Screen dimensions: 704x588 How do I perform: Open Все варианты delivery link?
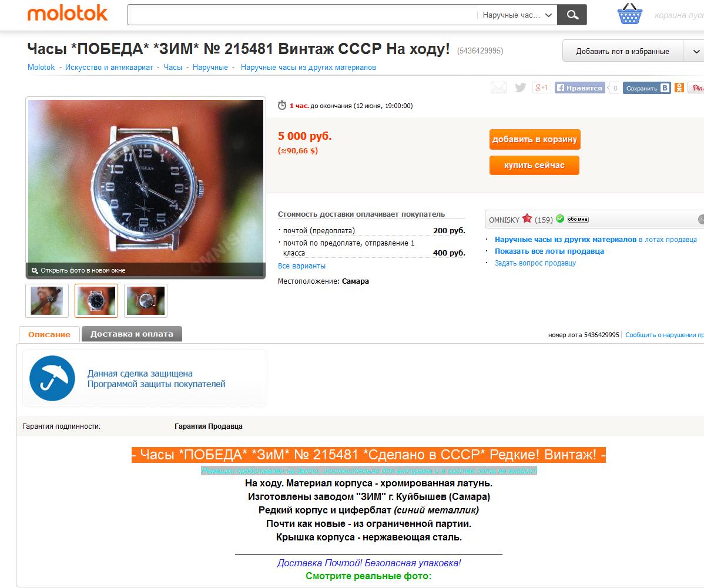[x=301, y=266]
